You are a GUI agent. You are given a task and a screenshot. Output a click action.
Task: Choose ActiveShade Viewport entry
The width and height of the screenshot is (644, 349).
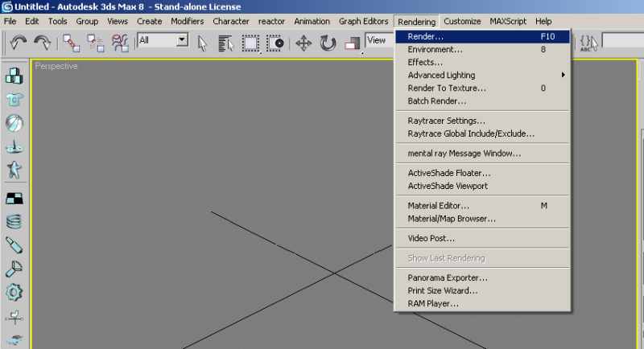(x=482, y=186)
